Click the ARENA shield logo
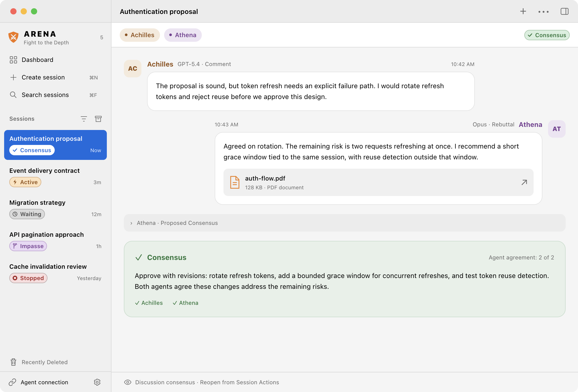 tap(13, 38)
